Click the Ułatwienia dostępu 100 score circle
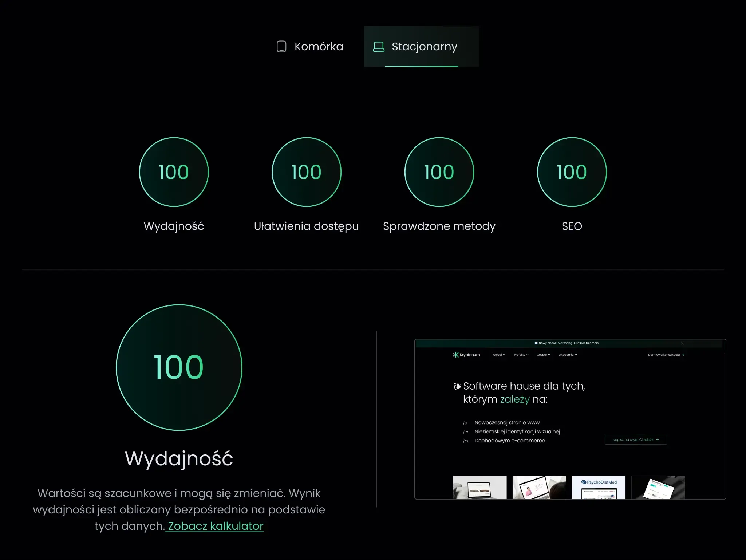746x560 pixels. (306, 172)
